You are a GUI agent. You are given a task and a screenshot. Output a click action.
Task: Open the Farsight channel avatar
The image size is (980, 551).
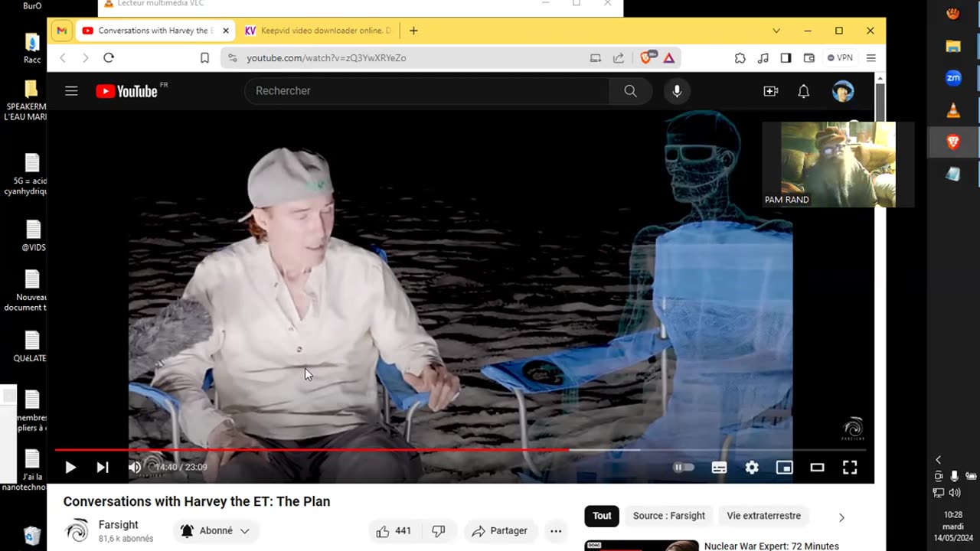(x=77, y=530)
